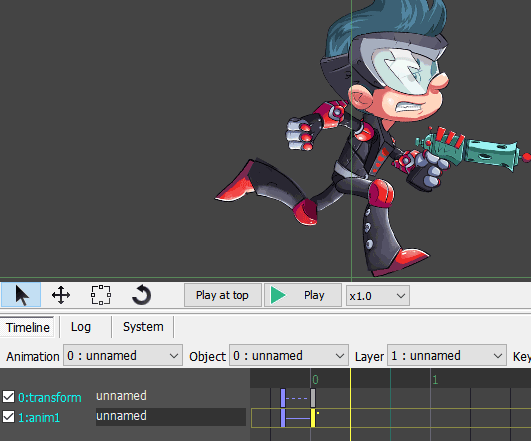Image resolution: width=531 pixels, height=441 pixels.
Task: Click the Play at top button
Action: point(222,295)
